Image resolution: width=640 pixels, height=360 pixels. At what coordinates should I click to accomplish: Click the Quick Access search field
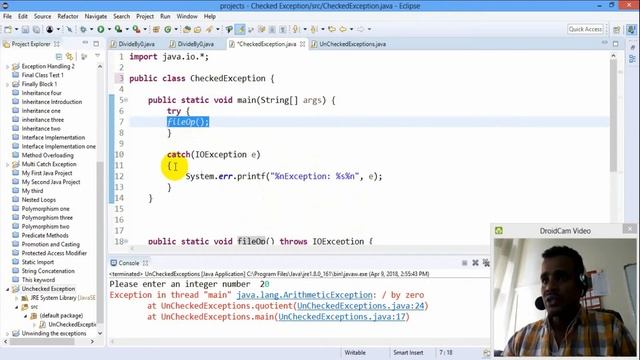(x=585, y=29)
